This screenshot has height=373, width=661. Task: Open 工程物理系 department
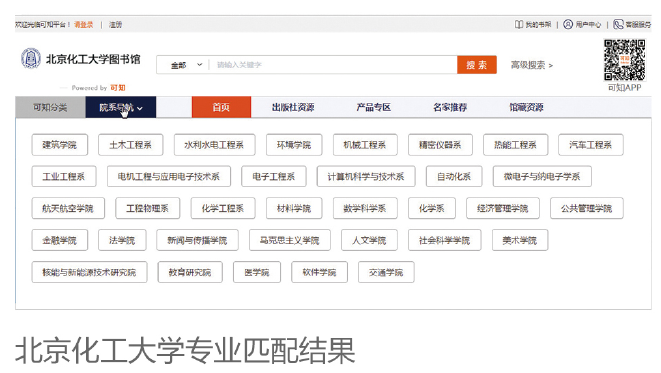click(148, 208)
